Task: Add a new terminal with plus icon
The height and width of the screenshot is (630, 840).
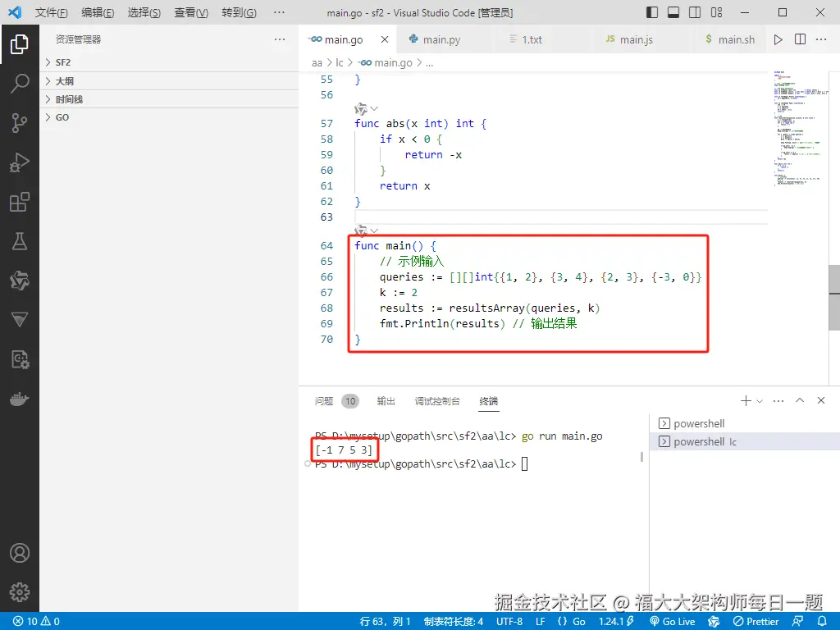Action: click(x=745, y=400)
